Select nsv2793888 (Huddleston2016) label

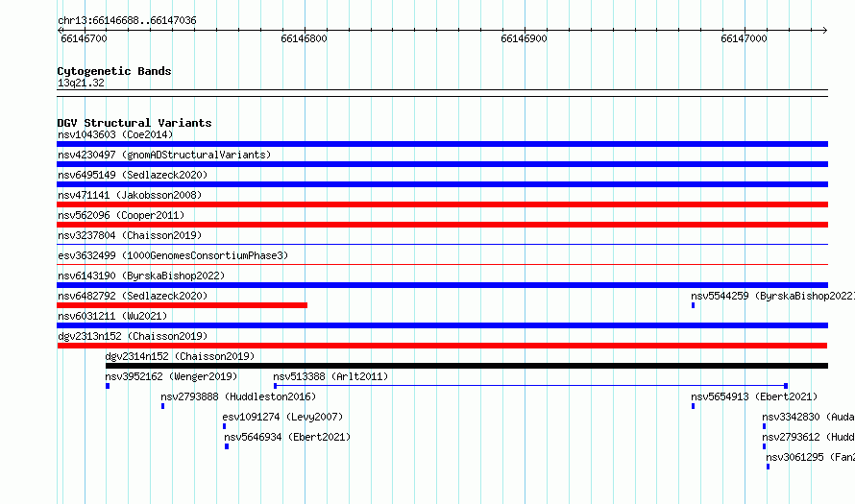click(x=238, y=396)
